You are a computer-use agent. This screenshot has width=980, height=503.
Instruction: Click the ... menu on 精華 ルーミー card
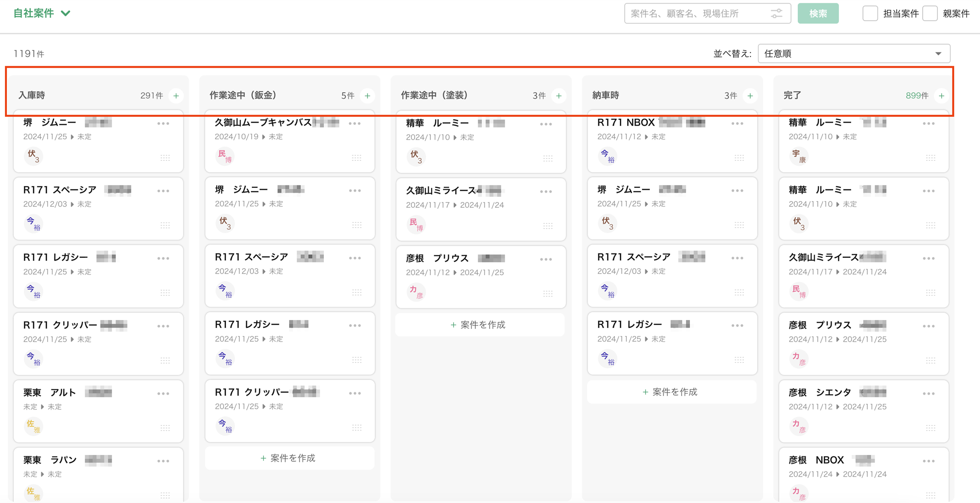(546, 124)
